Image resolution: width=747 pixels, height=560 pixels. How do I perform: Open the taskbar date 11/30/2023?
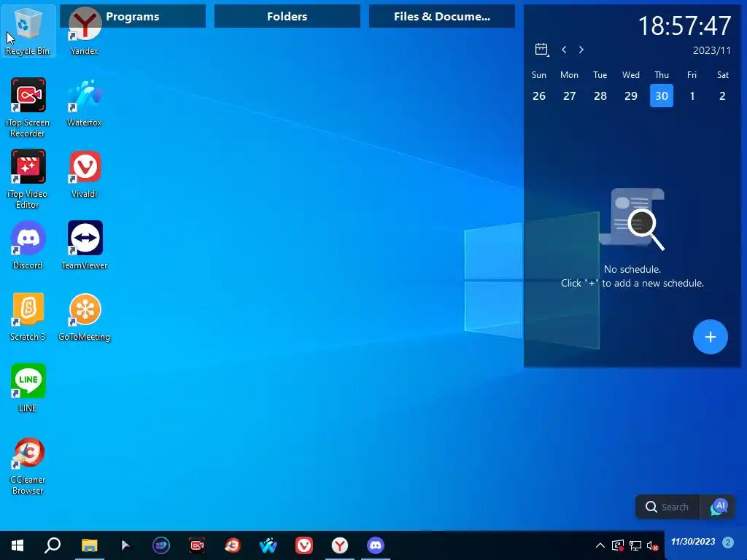[693, 542]
